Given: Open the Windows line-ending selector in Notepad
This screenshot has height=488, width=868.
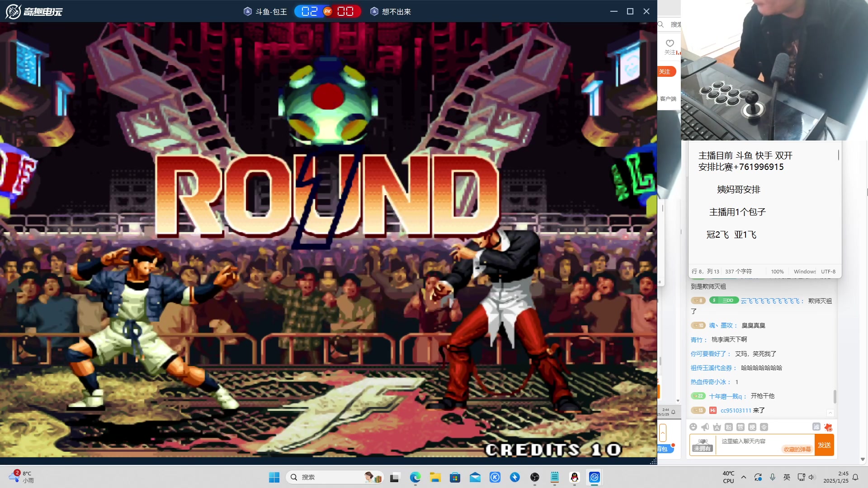Looking at the screenshot, I should tap(805, 272).
